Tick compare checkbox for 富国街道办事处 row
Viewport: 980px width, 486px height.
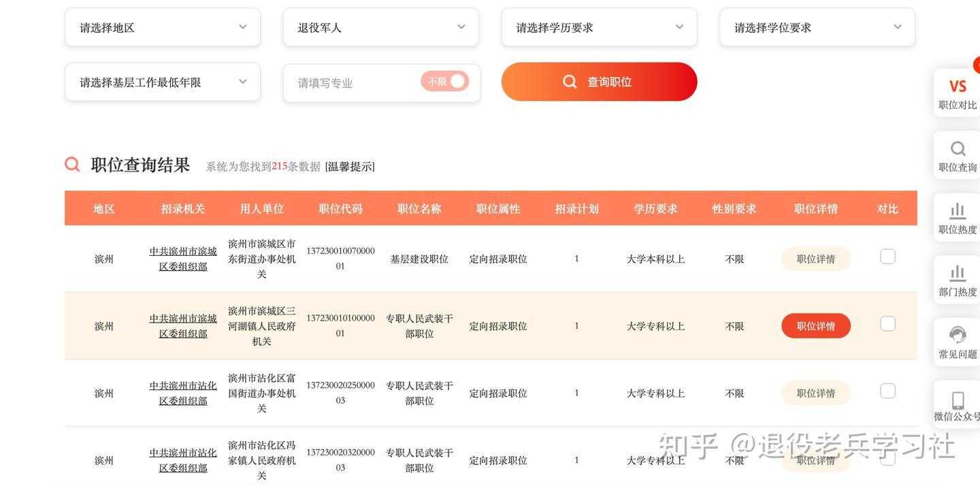coord(887,391)
